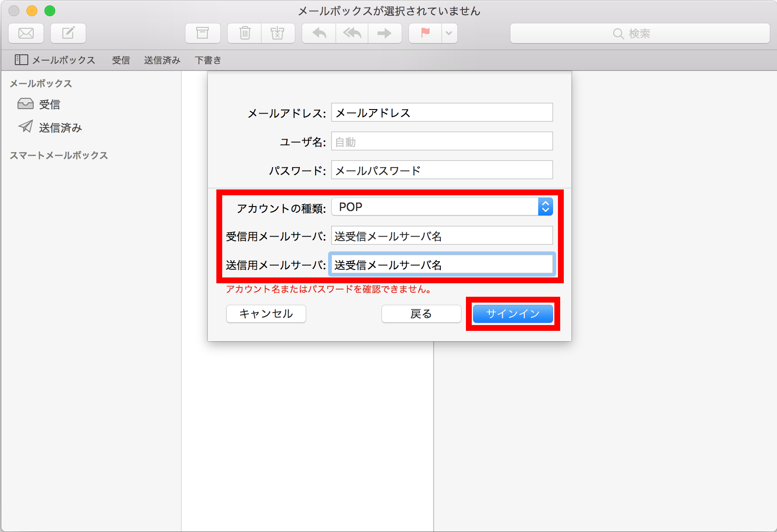Click the Trash (delete) toolbar icon
777x532 pixels.
tap(244, 33)
